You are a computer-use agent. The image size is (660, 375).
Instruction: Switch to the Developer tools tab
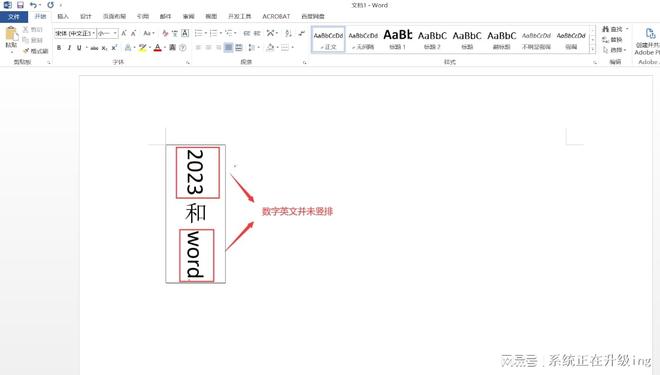pyautogui.click(x=240, y=16)
